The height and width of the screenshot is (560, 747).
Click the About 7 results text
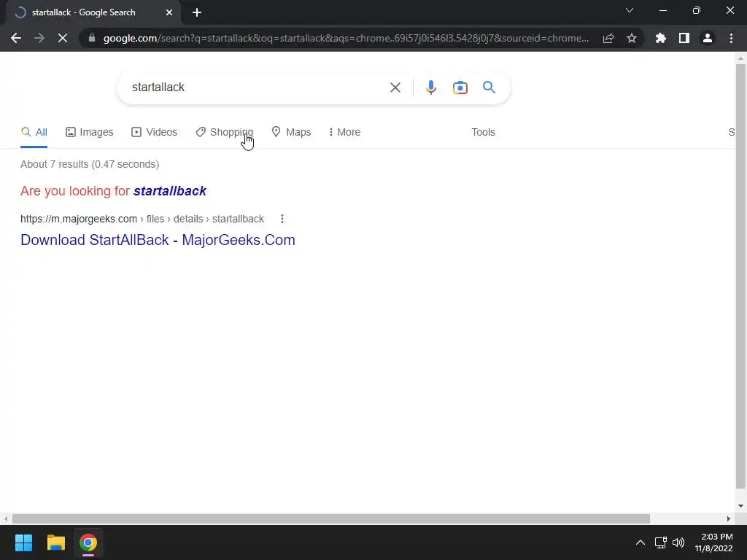coord(90,164)
